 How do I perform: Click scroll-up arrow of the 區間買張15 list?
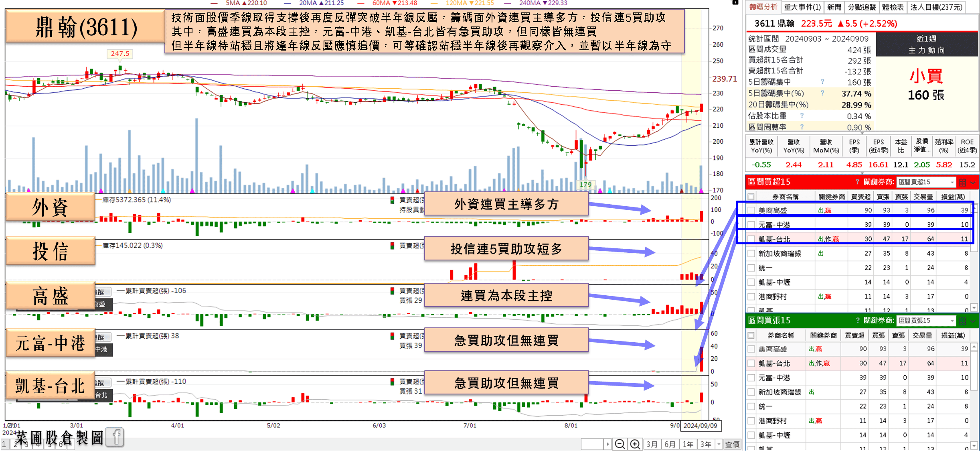[974, 346]
